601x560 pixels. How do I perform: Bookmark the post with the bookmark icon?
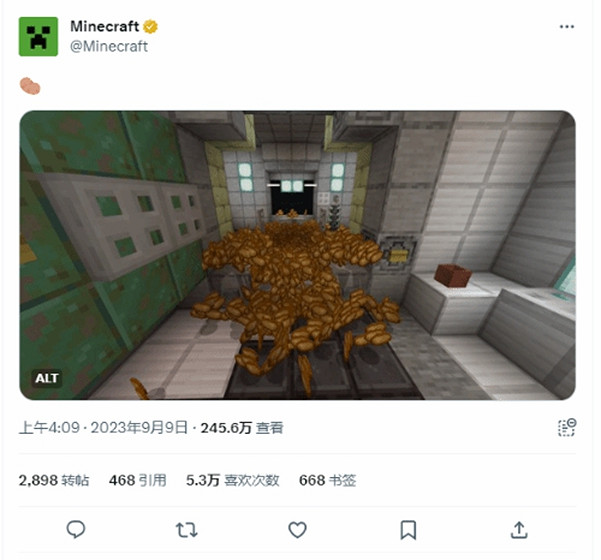coord(408,530)
